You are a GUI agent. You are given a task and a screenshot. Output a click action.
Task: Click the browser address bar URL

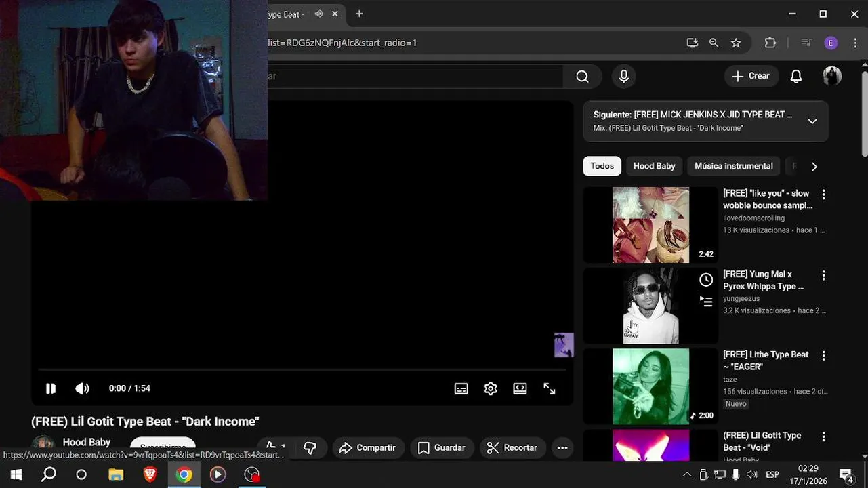coord(342,43)
